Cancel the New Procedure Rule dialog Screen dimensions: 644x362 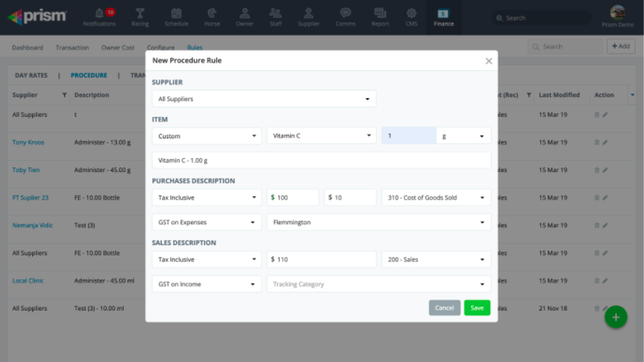tap(444, 308)
